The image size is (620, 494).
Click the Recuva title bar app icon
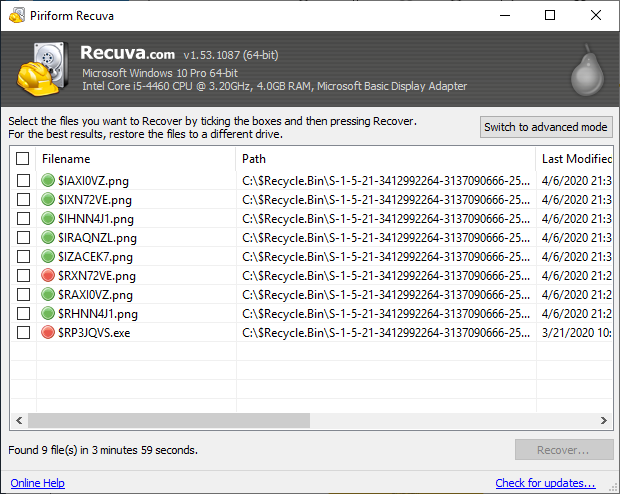coord(17,15)
